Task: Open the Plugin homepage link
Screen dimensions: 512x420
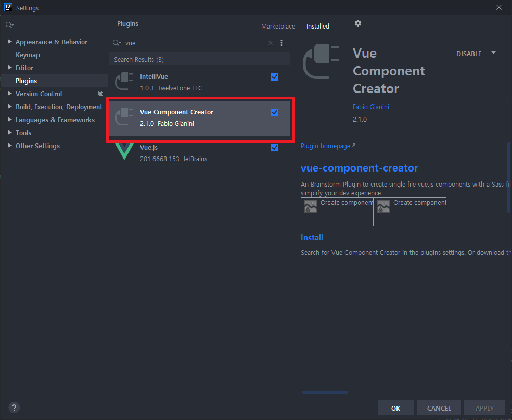Action: [x=328, y=146]
